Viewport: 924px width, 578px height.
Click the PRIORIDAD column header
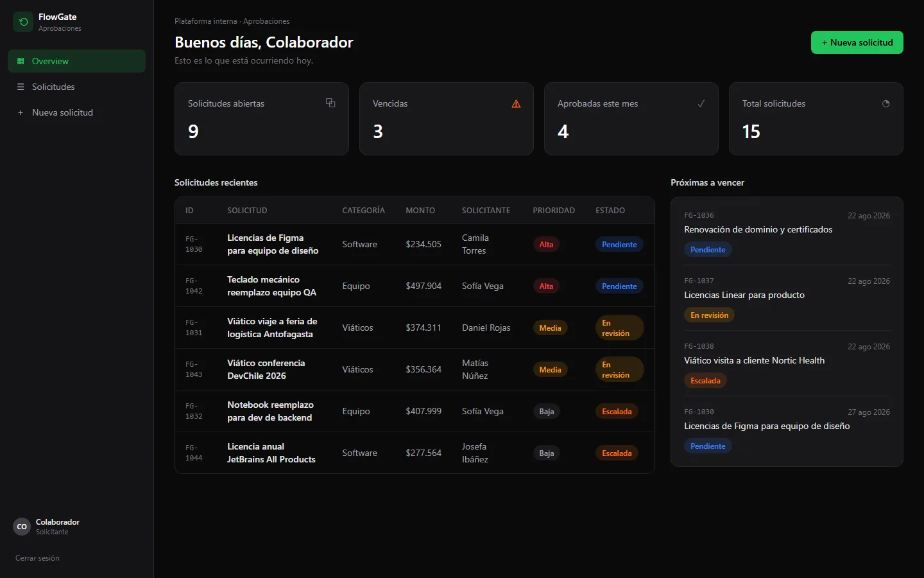point(554,211)
